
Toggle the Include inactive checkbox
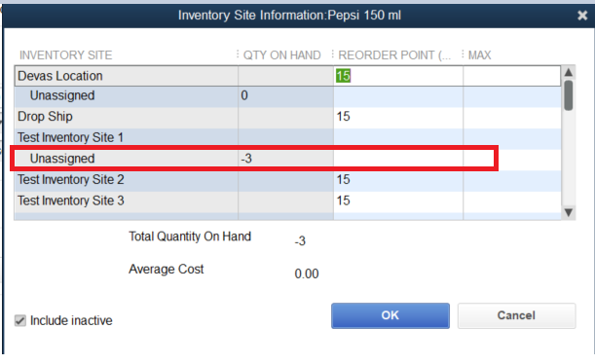pyautogui.click(x=20, y=320)
